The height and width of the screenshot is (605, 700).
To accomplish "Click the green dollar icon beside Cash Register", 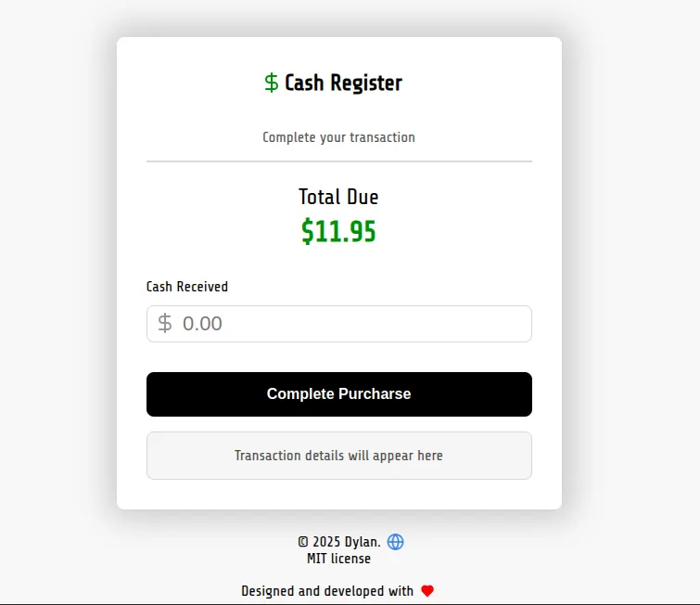I will (x=271, y=84).
